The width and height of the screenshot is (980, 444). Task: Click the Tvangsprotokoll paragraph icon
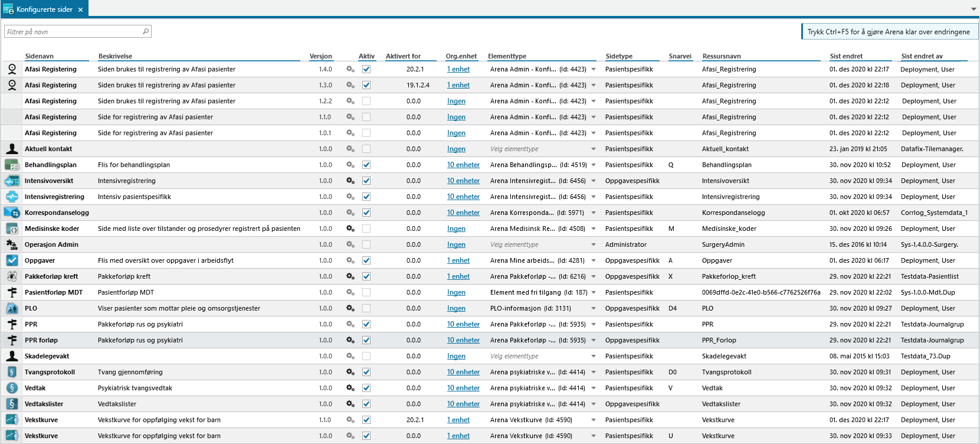pos(12,372)
